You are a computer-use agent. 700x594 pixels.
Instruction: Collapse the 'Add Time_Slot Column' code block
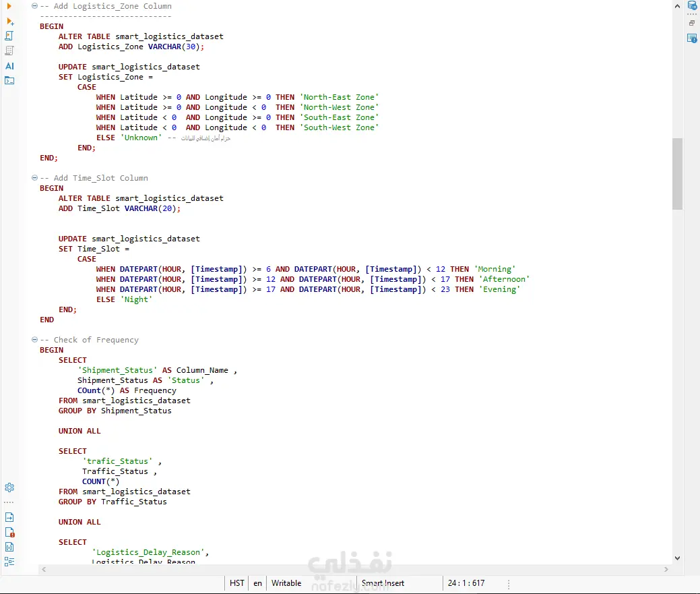(x=34, y=178)
